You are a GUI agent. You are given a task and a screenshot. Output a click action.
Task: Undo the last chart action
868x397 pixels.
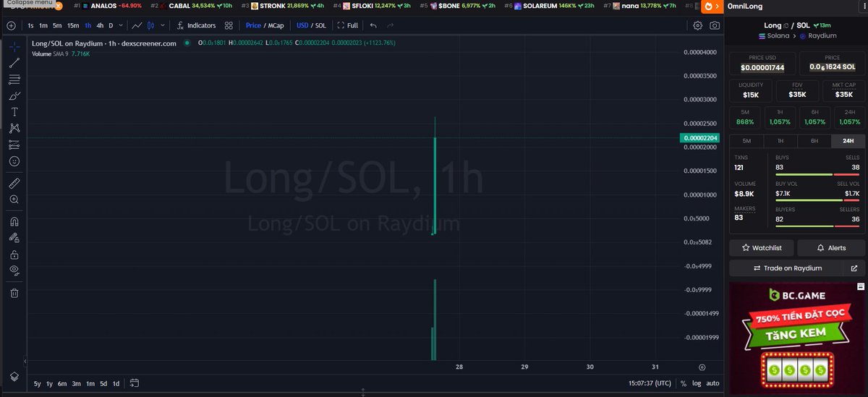coord(373,25)
